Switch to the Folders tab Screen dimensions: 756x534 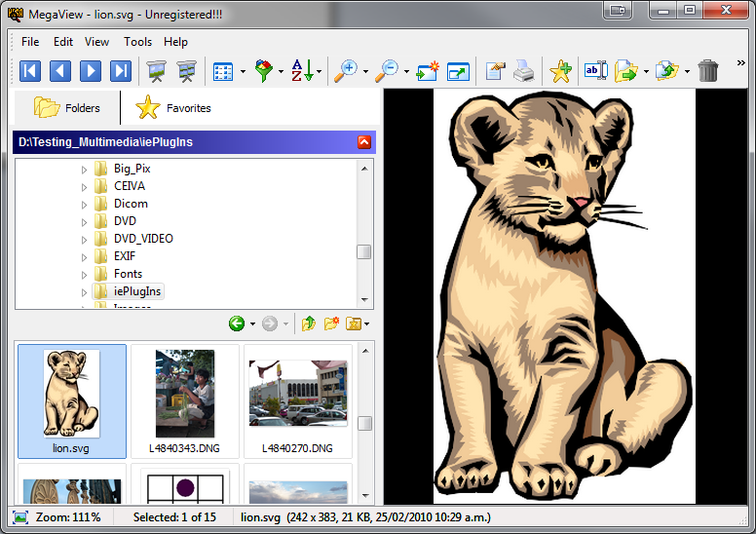pyautogui.click(x=67, y=107)
